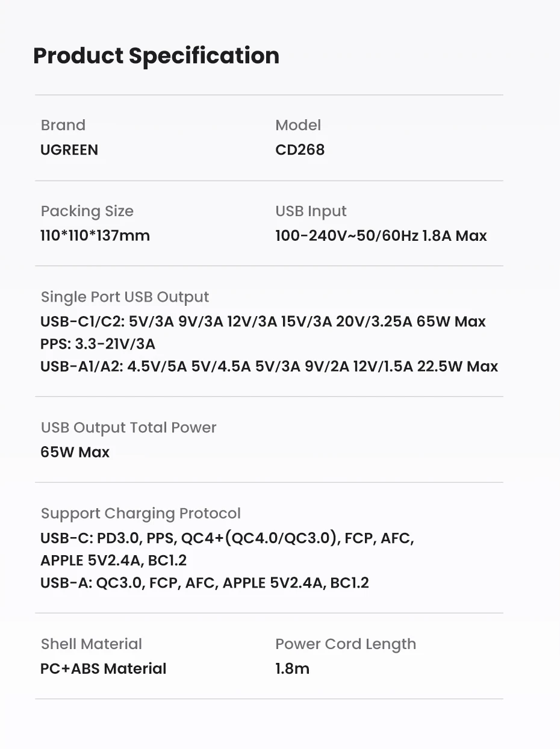Image resolution: width=560 pixels, height=749 pixels.
Task: Select the 65W Max total power value
Action: (x=75, y=452)
